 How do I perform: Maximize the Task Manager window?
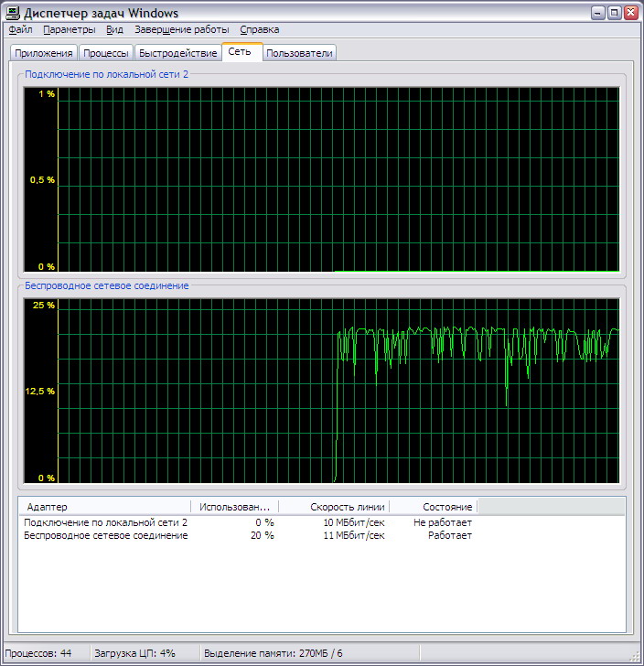point(614,13)
